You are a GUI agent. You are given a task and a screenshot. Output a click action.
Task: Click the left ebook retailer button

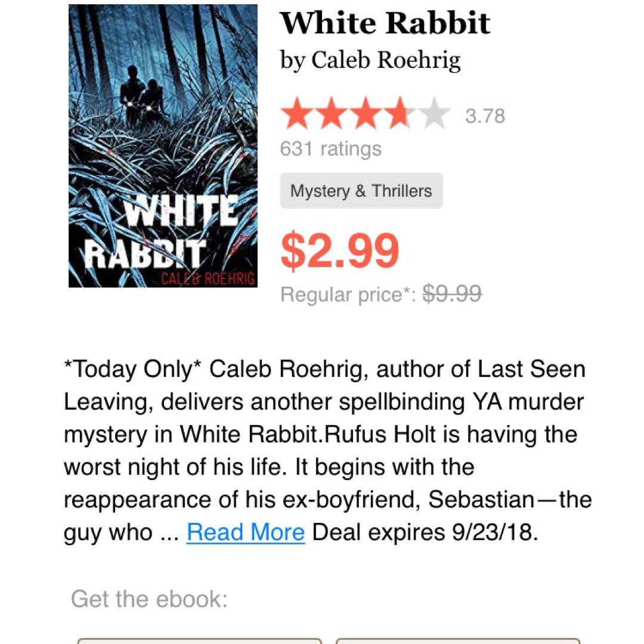[200, 640]
